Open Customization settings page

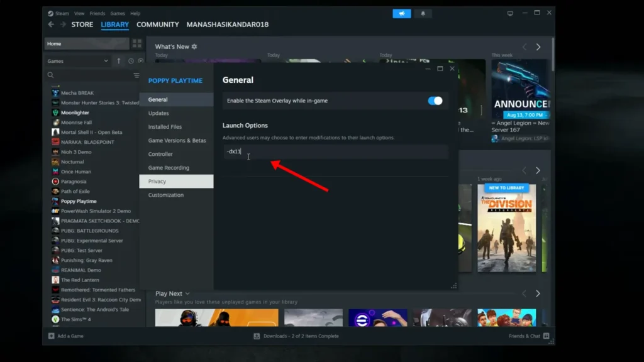176,195
